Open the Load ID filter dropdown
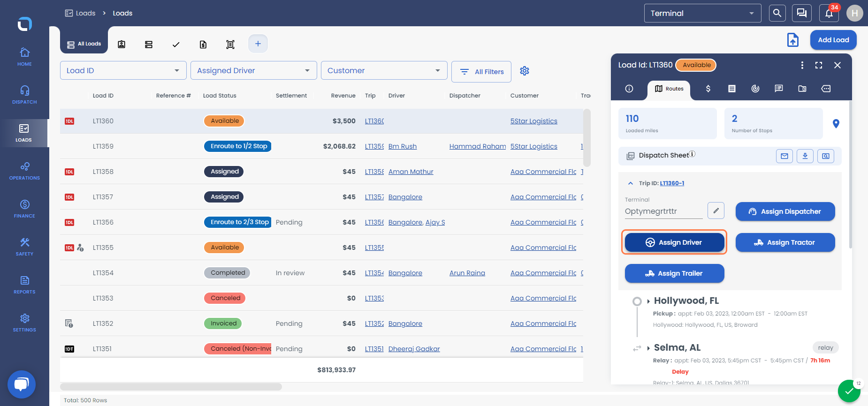Screen dimensions: 868x406 tap(123, 70)
